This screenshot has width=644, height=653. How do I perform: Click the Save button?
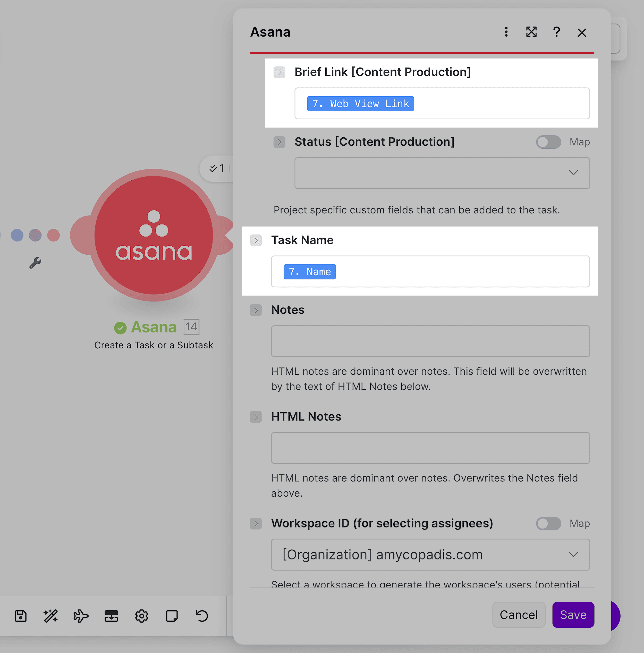click(x=573, y=615)
